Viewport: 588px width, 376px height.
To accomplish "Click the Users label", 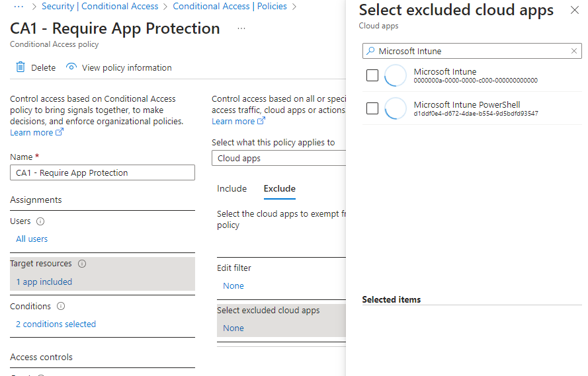I will (21, 221).
